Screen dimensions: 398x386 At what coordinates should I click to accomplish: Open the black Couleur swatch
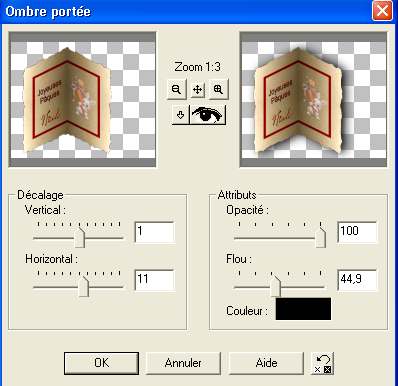[x=303, y=309]
